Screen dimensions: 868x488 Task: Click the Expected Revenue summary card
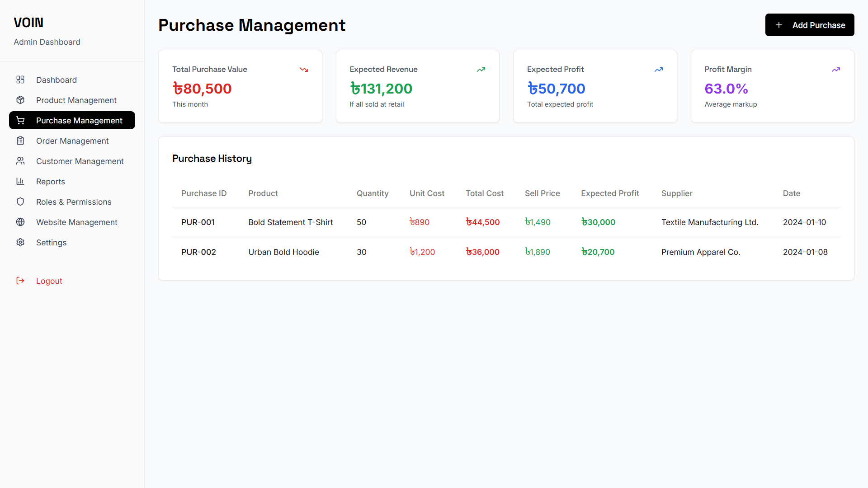(x=417, y=86)
